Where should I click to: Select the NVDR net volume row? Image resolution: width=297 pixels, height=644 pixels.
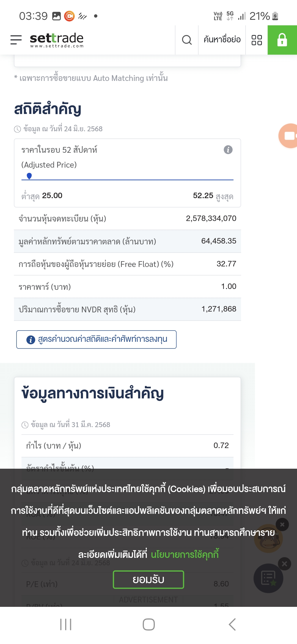(x=127, y=309)
